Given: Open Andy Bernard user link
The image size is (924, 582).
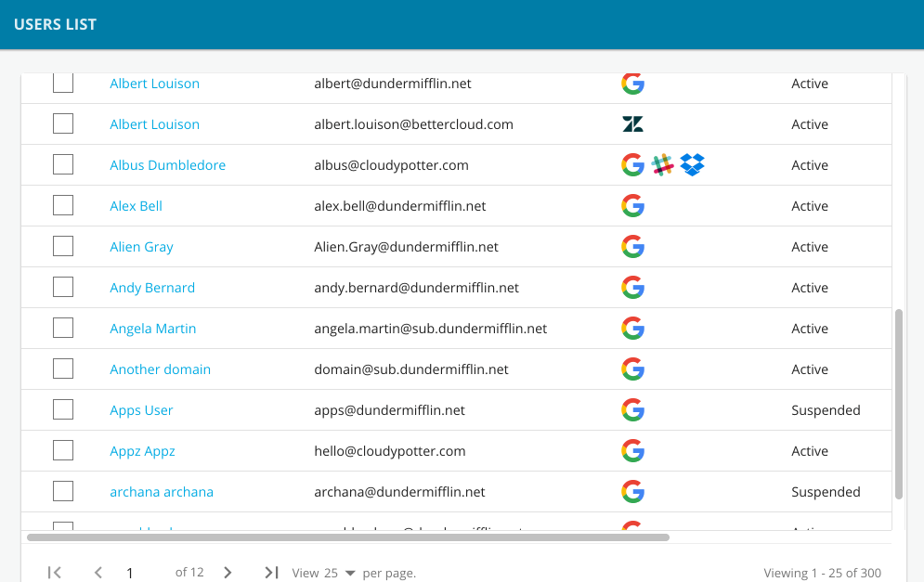Looking at the screenshot, I should (x=152, y=288).
